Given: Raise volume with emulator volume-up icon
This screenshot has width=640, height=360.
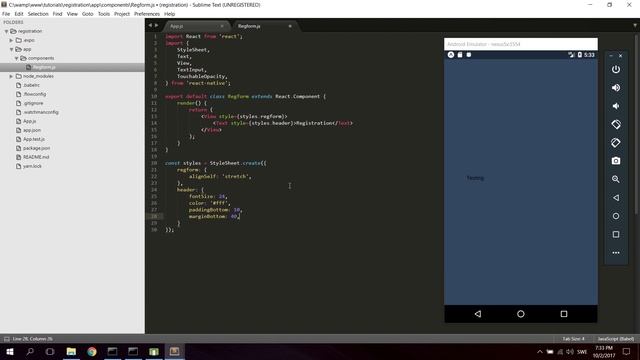Looking at the screenshot, I should click(616, 88).
